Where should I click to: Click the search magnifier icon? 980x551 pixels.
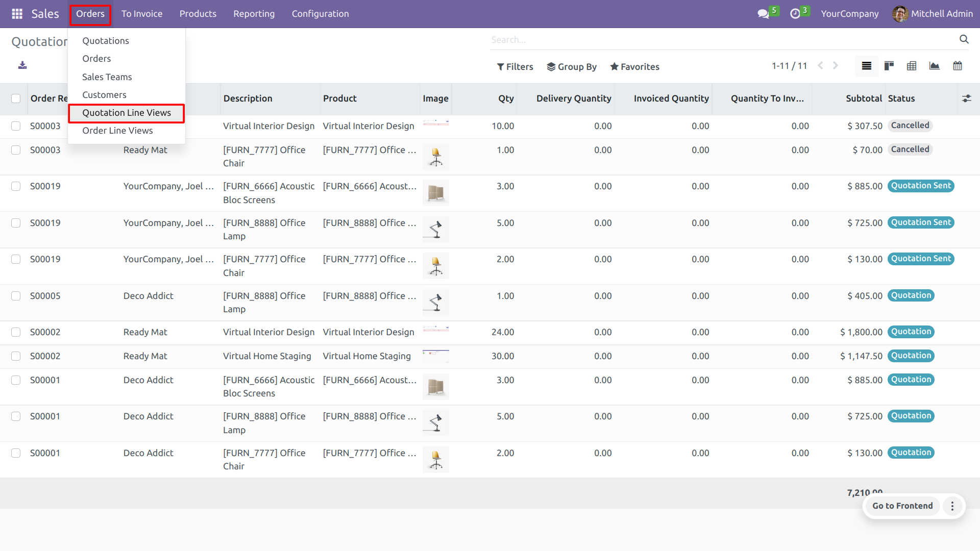tap(964, 39)
